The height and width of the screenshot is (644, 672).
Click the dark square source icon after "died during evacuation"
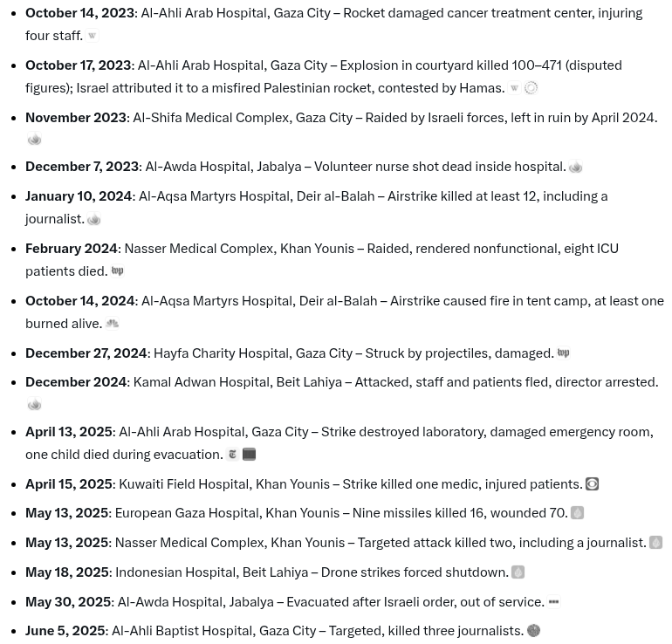[249, 455]
